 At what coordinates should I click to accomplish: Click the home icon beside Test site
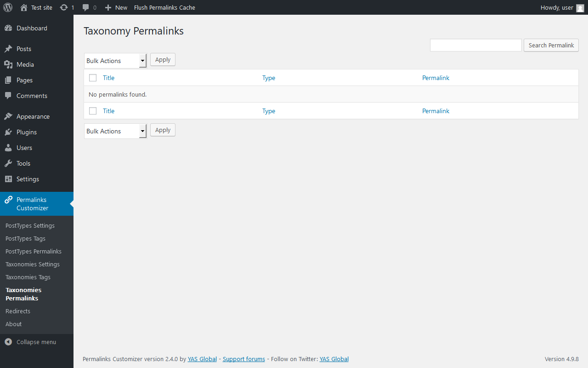pyautogui.click(x=24, y=7)
